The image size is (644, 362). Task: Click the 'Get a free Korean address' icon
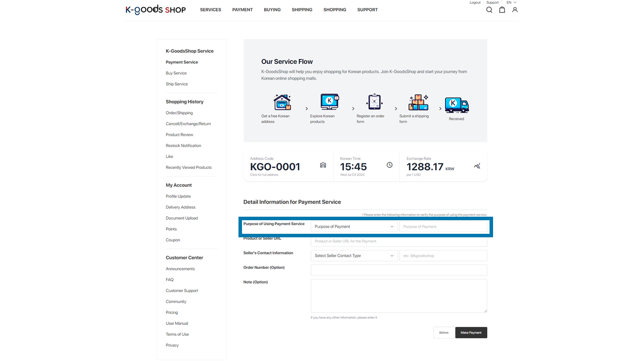coord(282,102)
